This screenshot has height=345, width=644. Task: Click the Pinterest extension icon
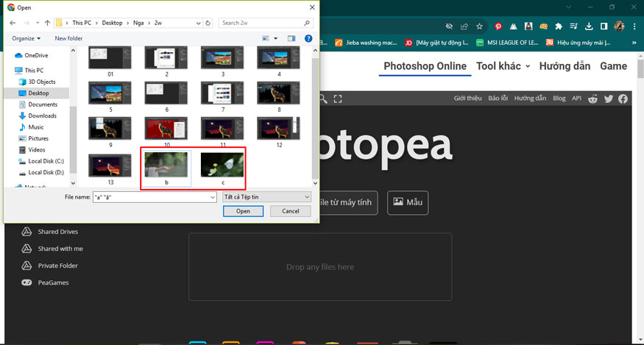(x=498, y=26)
